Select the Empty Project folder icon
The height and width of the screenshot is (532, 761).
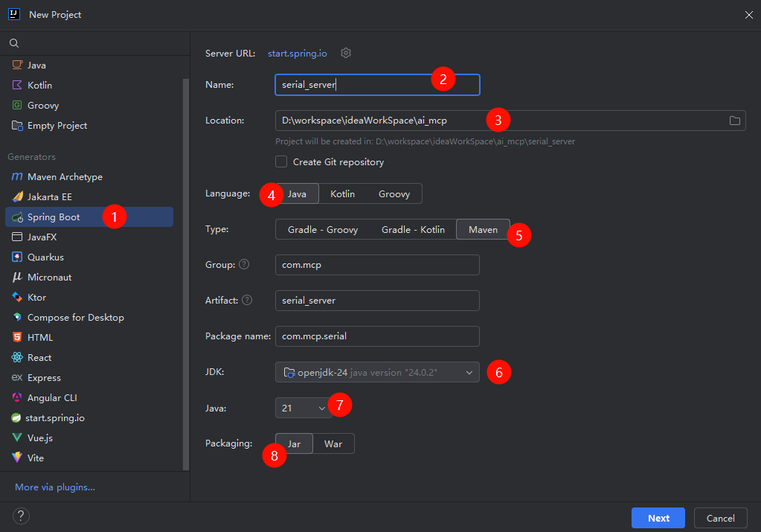tap(17, 126)
